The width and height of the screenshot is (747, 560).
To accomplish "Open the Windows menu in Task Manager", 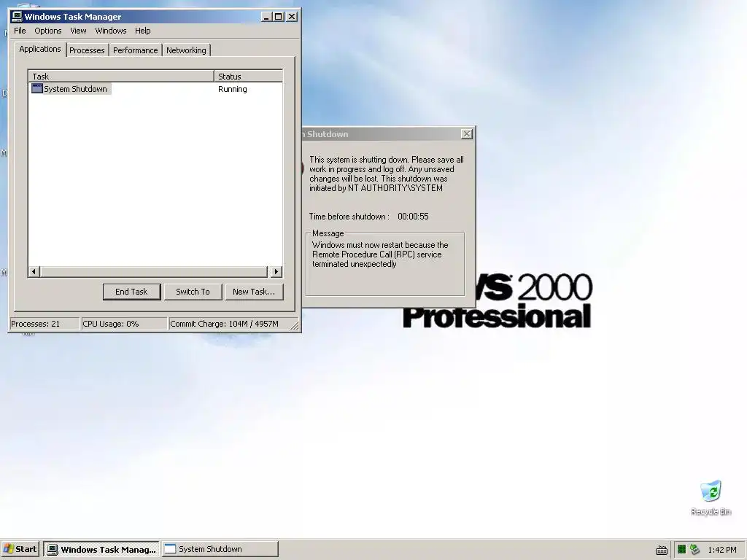I will (111, 31).
